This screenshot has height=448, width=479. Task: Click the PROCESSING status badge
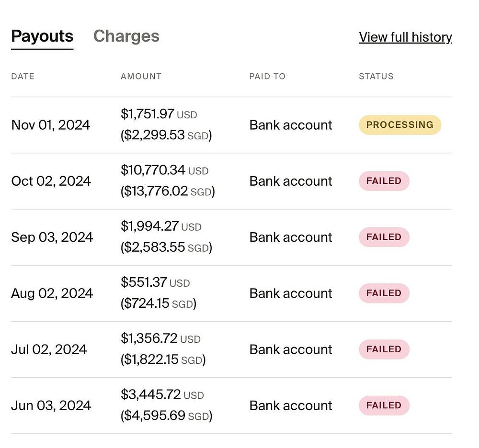399,125
